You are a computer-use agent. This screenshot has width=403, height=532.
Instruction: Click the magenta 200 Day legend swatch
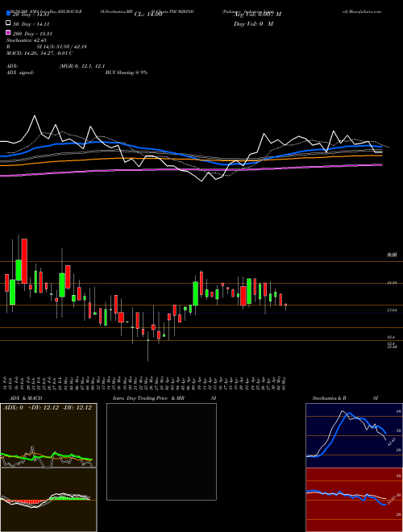point(8,32)
